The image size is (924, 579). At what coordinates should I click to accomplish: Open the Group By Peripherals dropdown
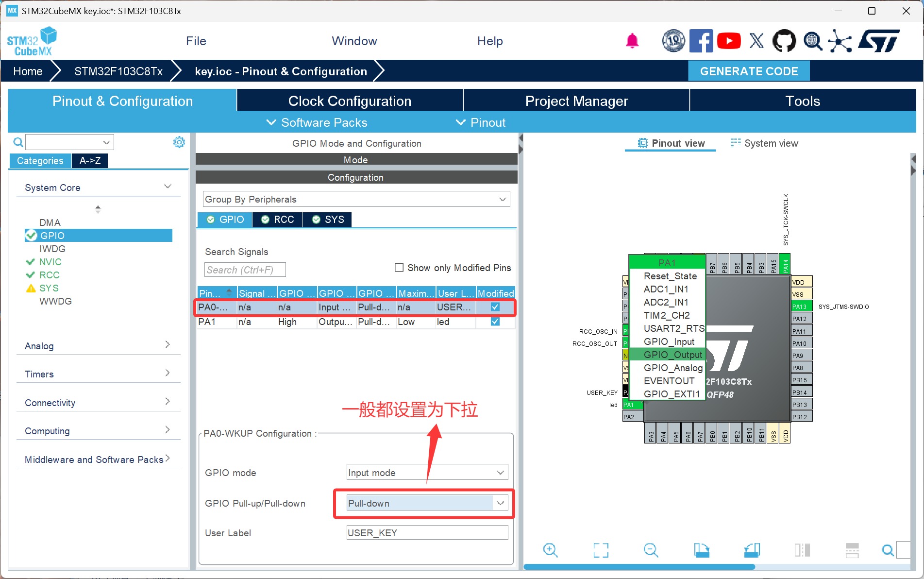point(356,199)
